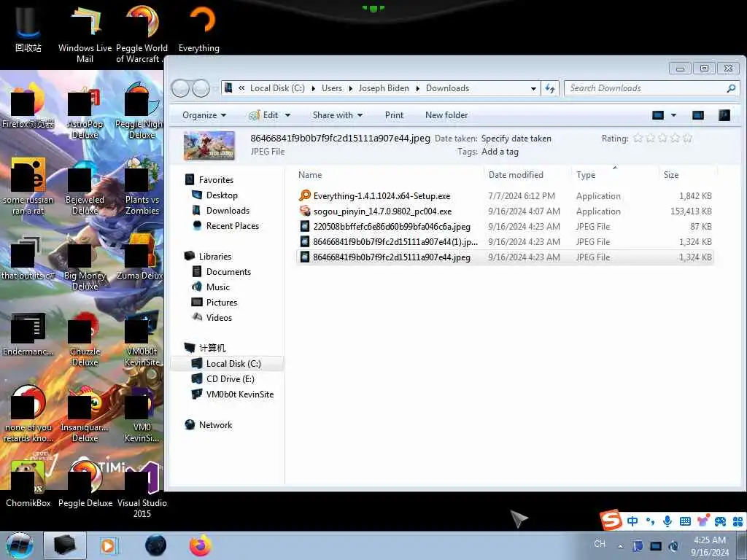Change view with the view icon
This screenshot has height=560, width=747.
coord(658,115)
